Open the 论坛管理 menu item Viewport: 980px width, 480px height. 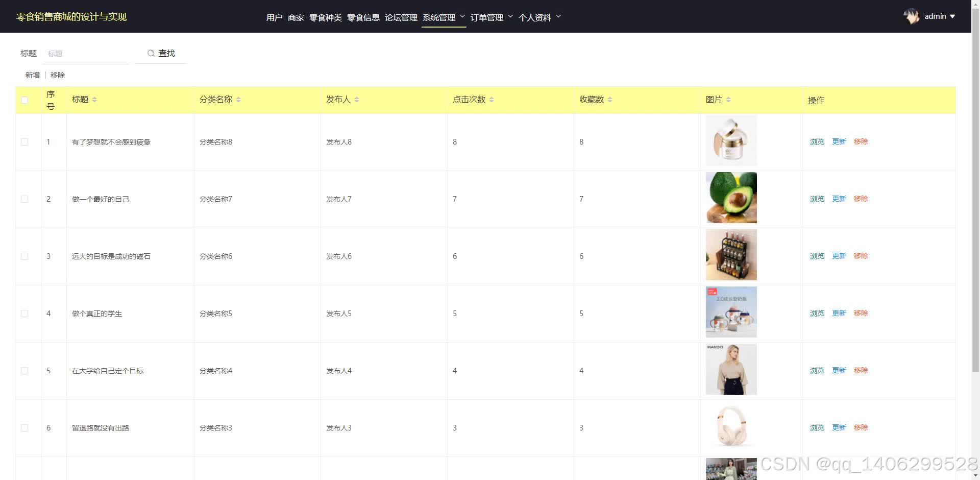pyautogui.click(x=401, y=17)
